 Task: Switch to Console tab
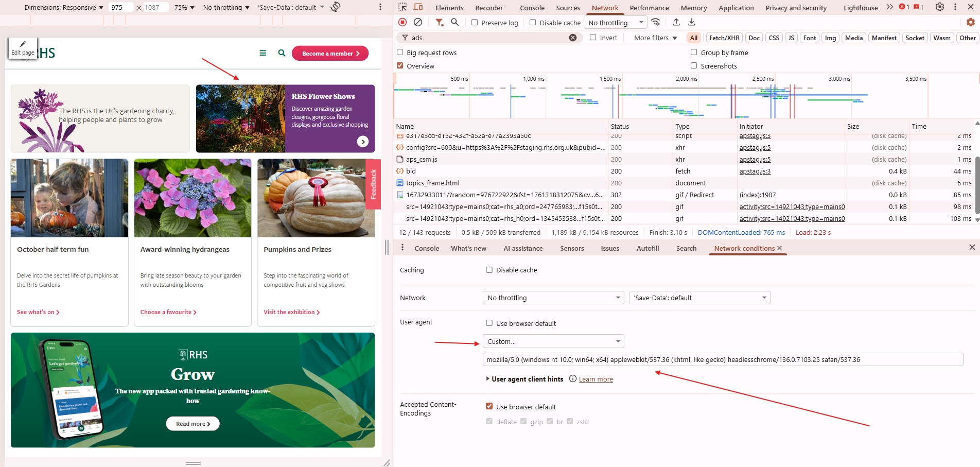pos(532,8)
